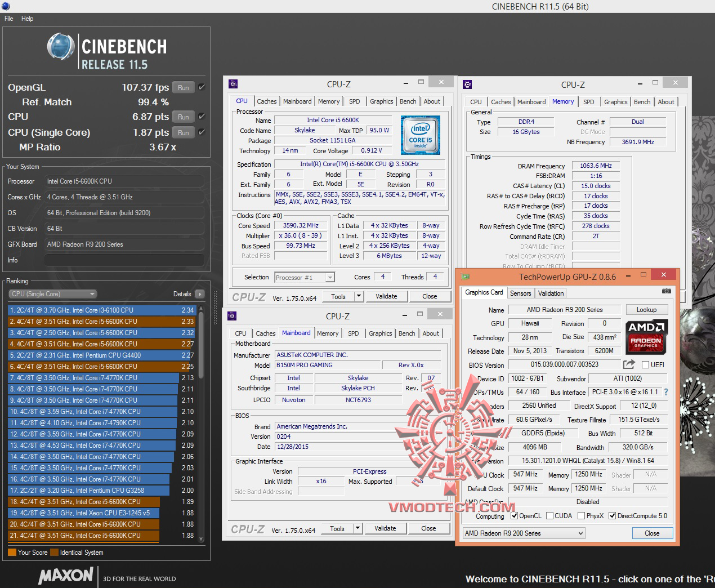Click the ranking list vertical scrollbar
Screen dimensions: 715x588
(201, 424)
